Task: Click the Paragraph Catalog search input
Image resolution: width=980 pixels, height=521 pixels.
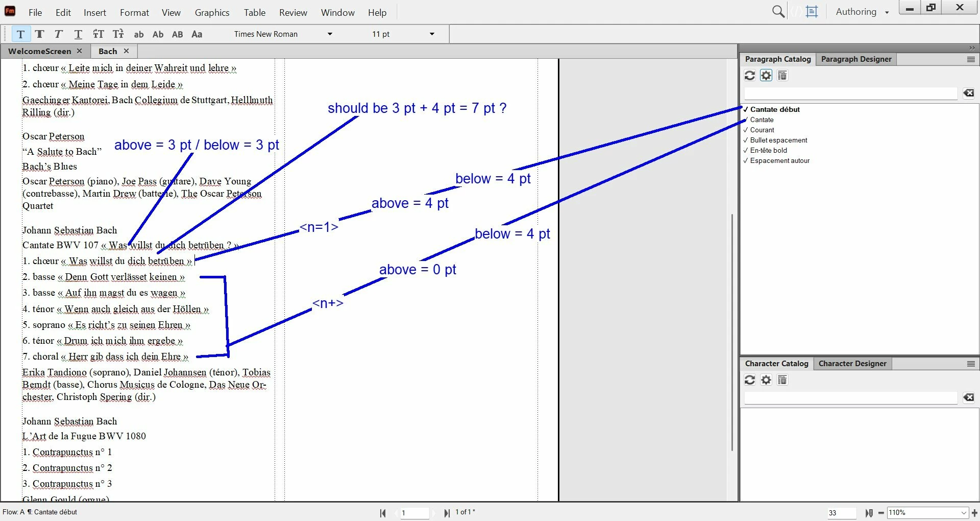Action: coord(851,93)
